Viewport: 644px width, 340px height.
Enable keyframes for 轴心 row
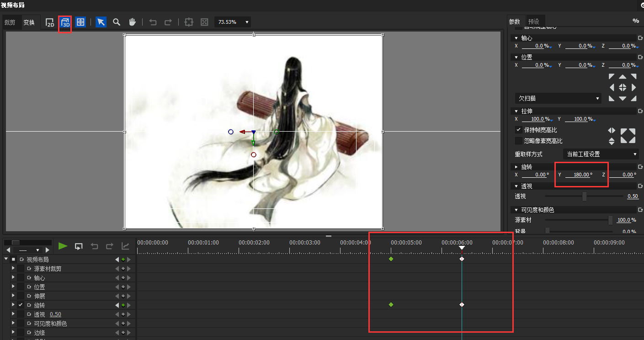pyautogui.click(x=21, y=277)
